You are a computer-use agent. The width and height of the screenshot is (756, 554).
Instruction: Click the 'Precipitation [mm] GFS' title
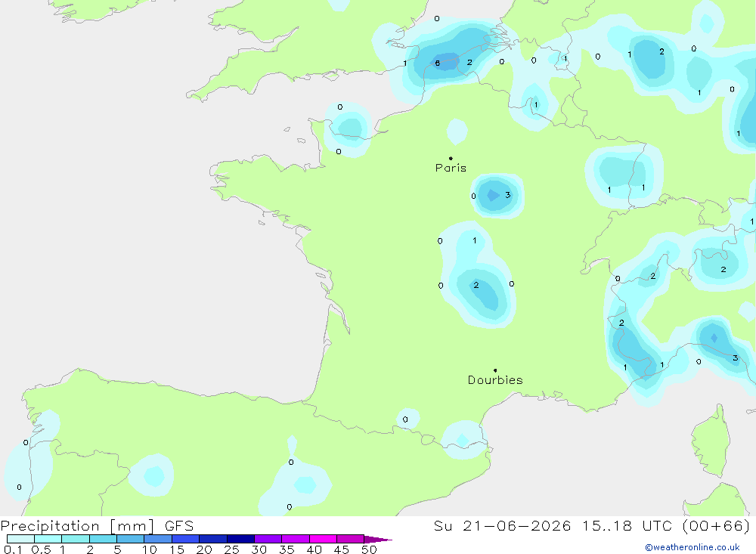click(97, 526)
